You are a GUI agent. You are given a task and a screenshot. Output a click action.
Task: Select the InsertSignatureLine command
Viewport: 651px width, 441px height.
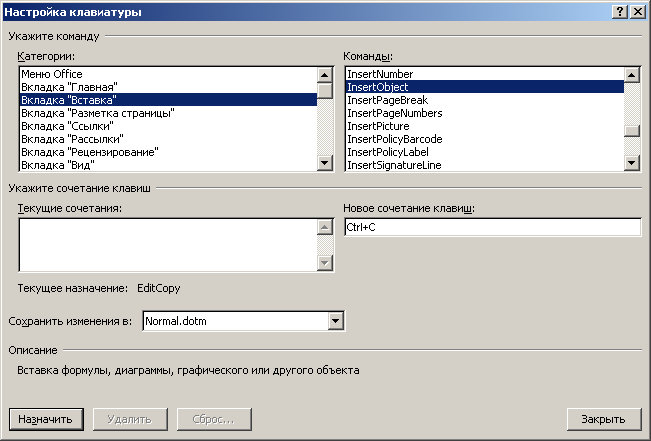point(485,165)
